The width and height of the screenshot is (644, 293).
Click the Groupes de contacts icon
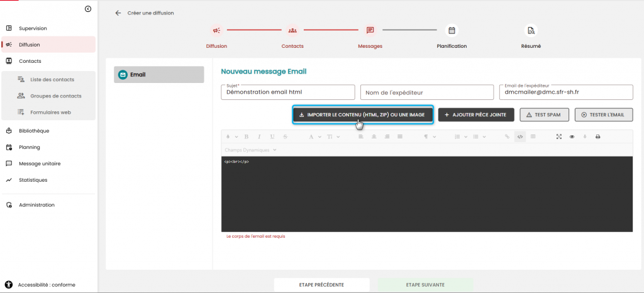click(x=21, y=96)
